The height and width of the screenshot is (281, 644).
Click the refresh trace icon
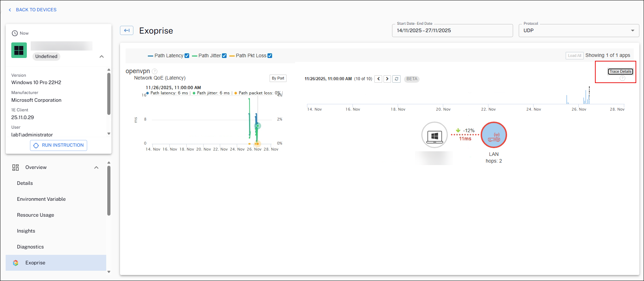click(396, 79)
